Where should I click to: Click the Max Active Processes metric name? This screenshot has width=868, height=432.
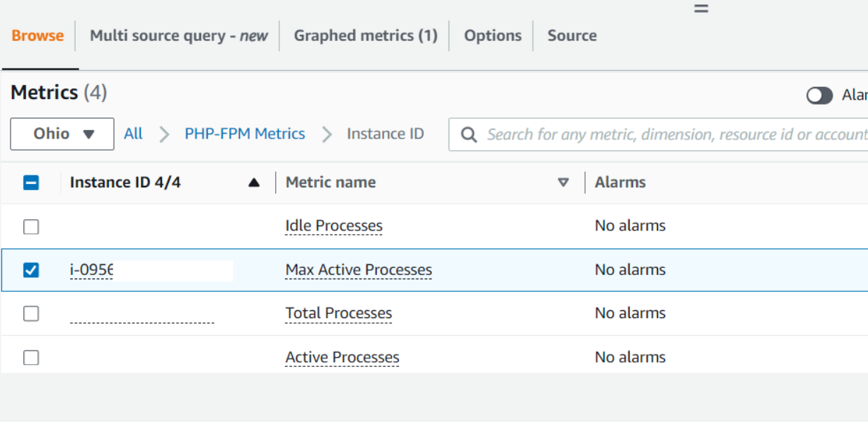click(358, 270)
